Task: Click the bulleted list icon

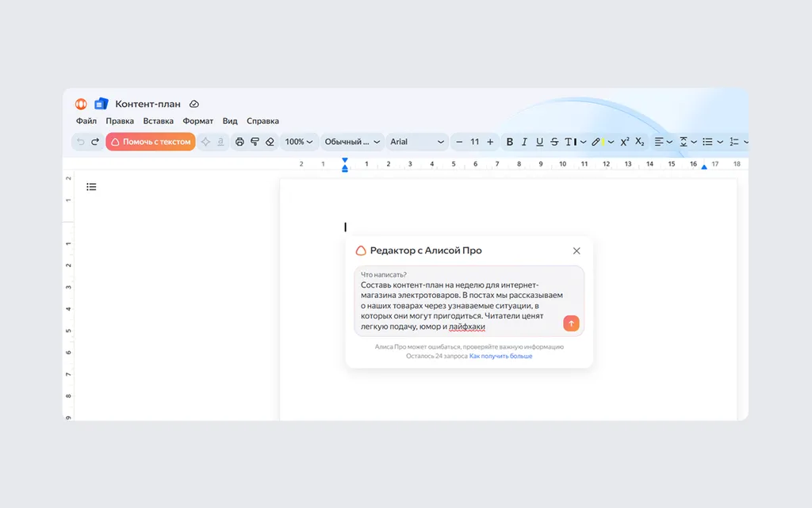Action: (707, 142)
